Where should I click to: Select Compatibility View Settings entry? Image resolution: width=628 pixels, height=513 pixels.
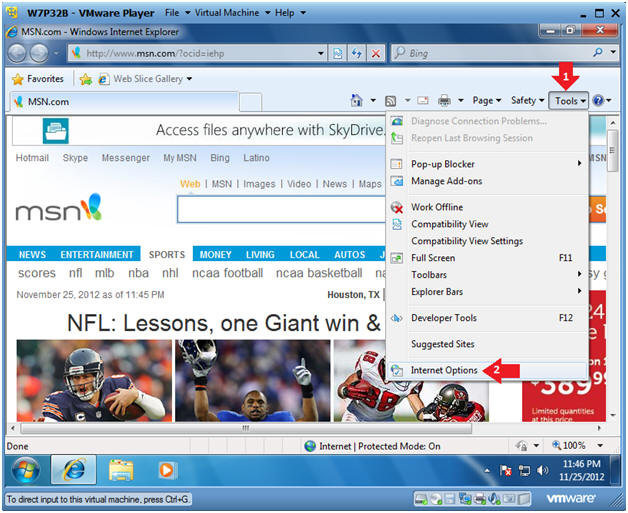(487, 241)
